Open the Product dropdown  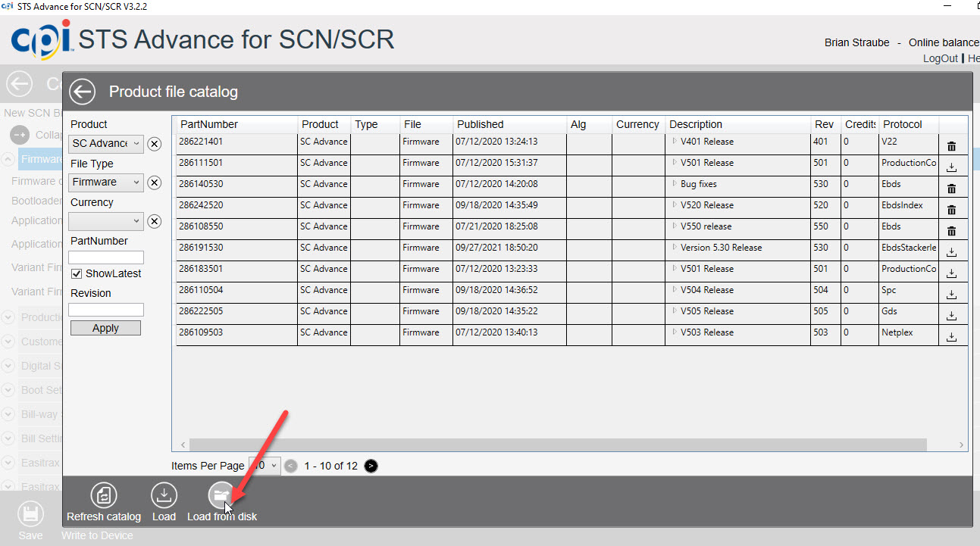106,144
